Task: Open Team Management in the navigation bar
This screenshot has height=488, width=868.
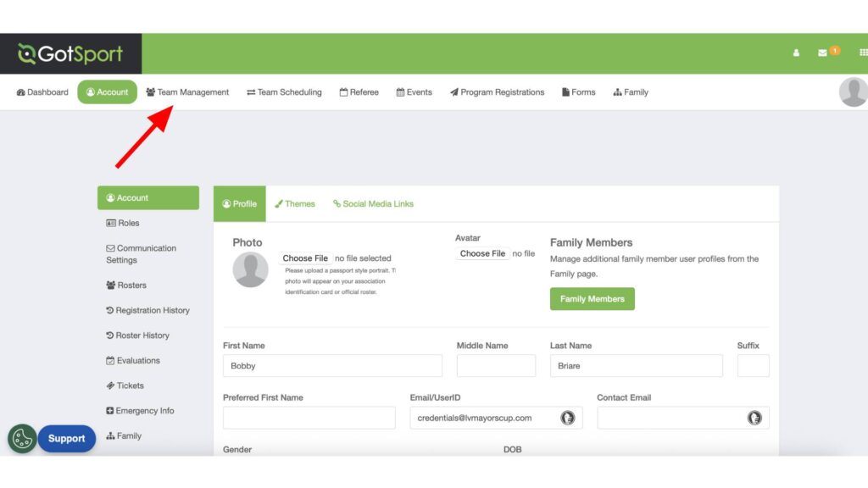Action: pyautogui.click(x=187, y=92)
